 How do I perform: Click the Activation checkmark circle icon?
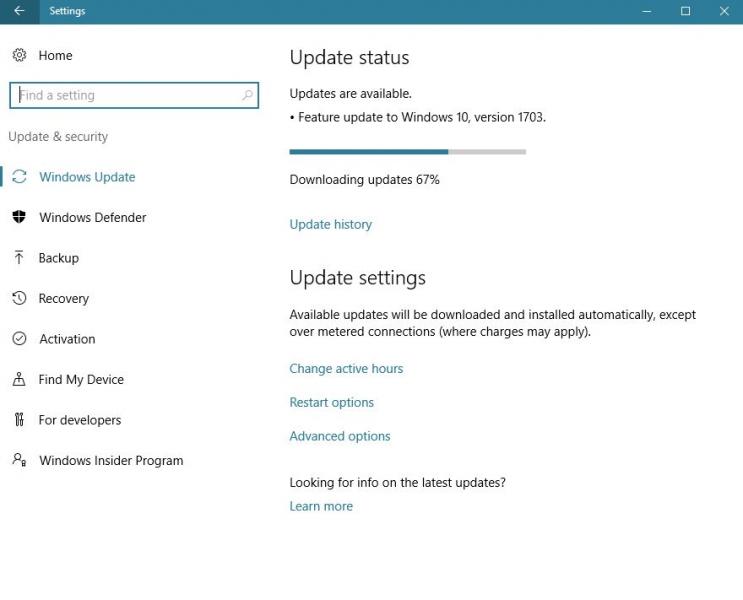pyautogui.click(x=19, y=339)
